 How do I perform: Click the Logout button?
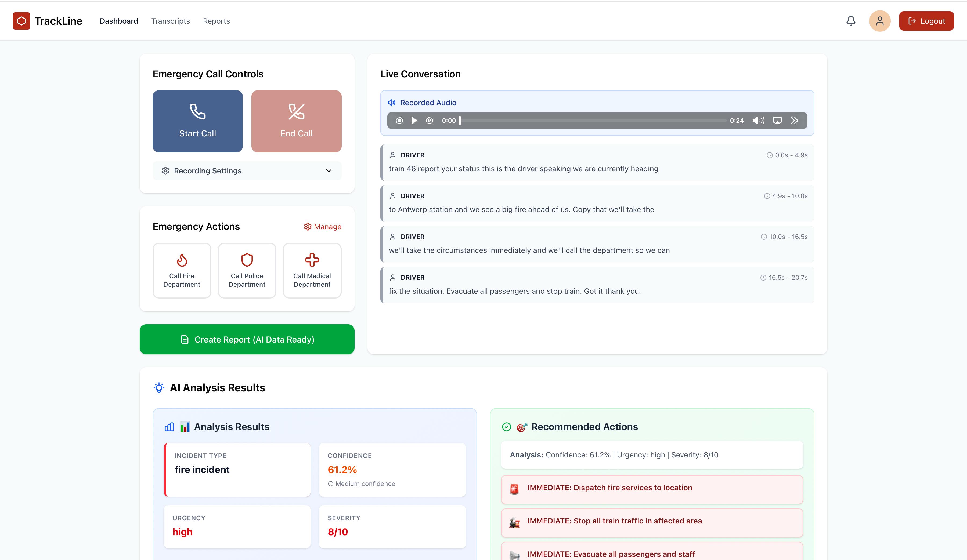tap(926, 21)
